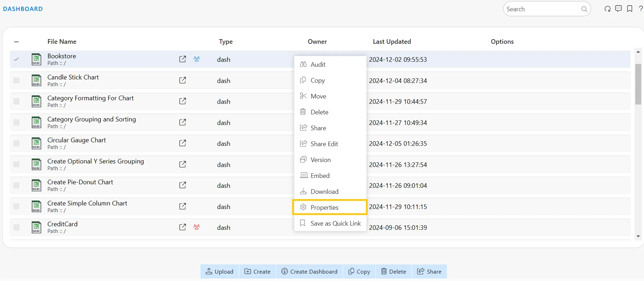Select Category Formatting For Chart checkbox
This screenshot has width=644, height=281.
[16, 101]
